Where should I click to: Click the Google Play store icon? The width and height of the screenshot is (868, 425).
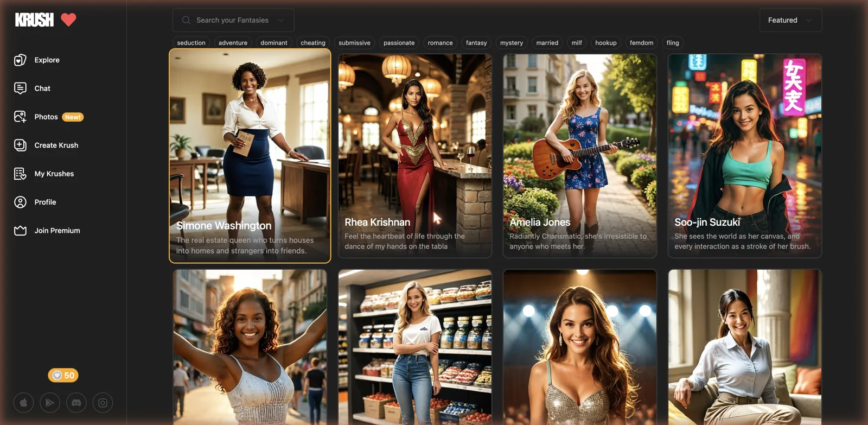coord(50,403)
